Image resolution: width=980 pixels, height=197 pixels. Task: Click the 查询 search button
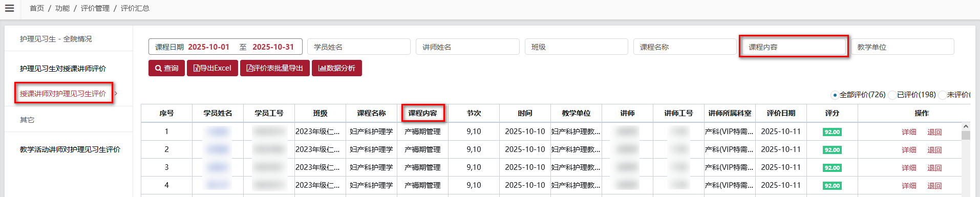(166, 68)
